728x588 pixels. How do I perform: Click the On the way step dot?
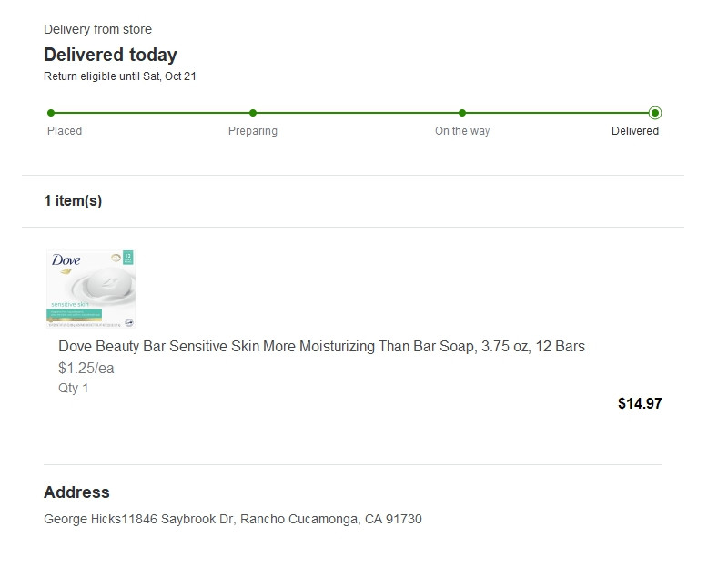coord(462,113)
